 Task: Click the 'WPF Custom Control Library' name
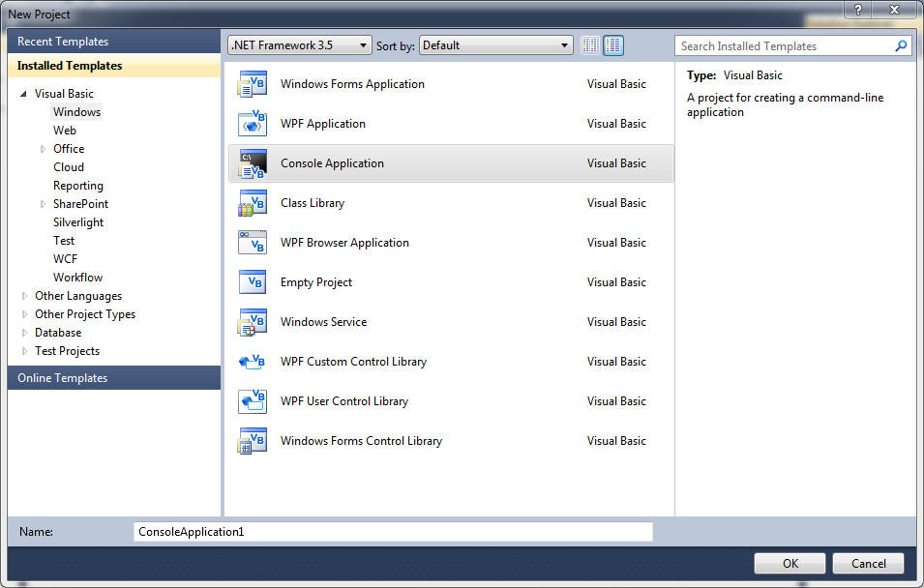click(353, 361)
